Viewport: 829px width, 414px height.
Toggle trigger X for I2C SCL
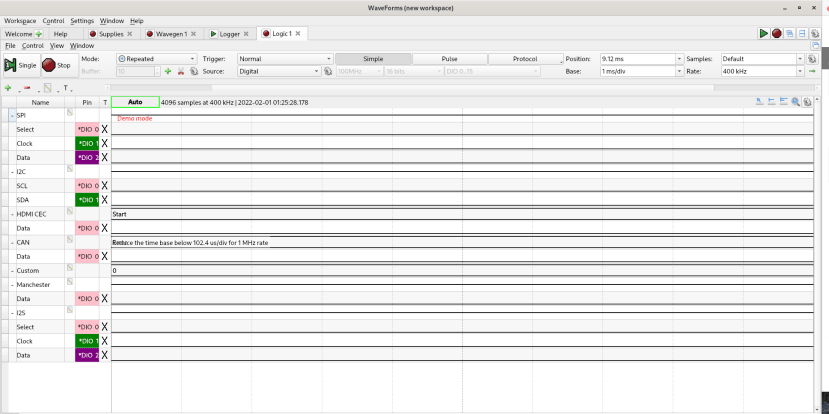pyautogui.click(x=105, y=186)
